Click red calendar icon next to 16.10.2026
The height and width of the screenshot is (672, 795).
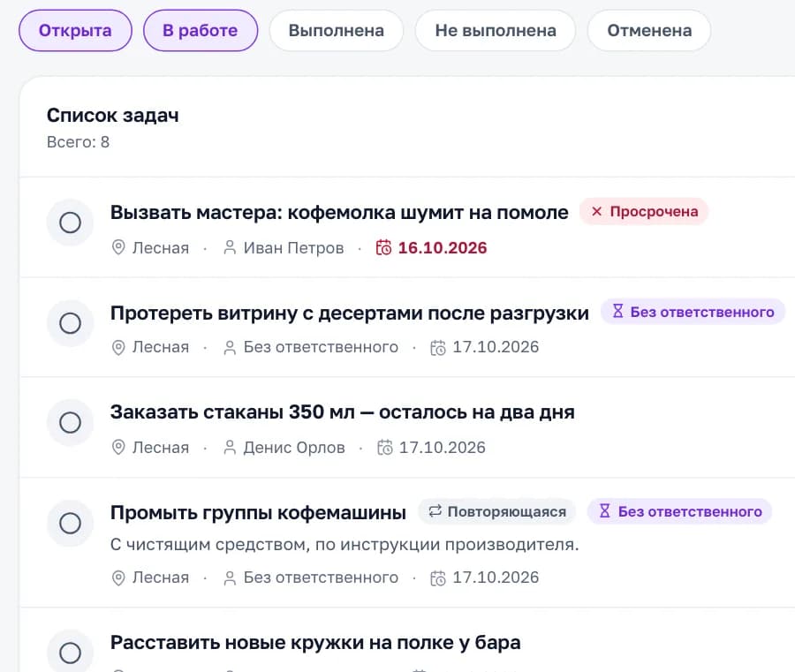384,248
